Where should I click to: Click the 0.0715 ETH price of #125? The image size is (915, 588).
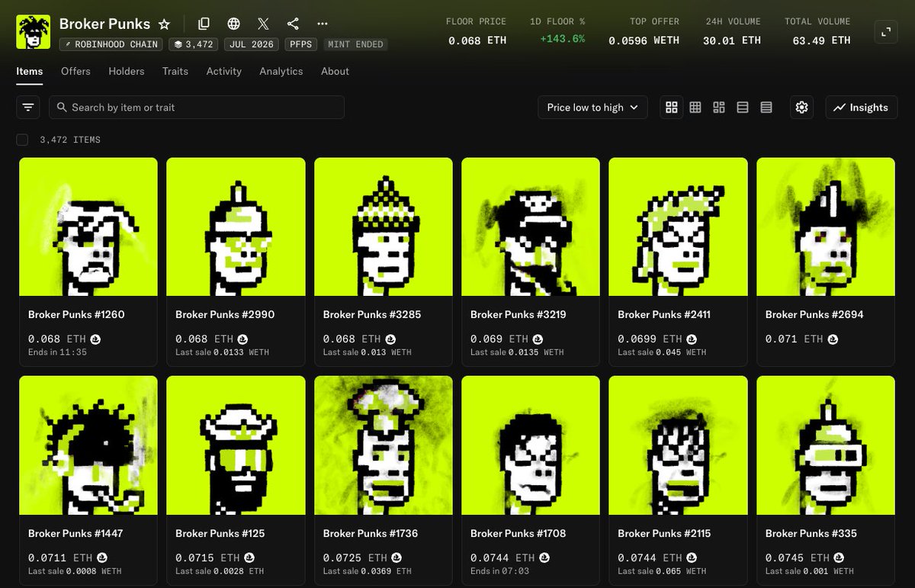209,557
